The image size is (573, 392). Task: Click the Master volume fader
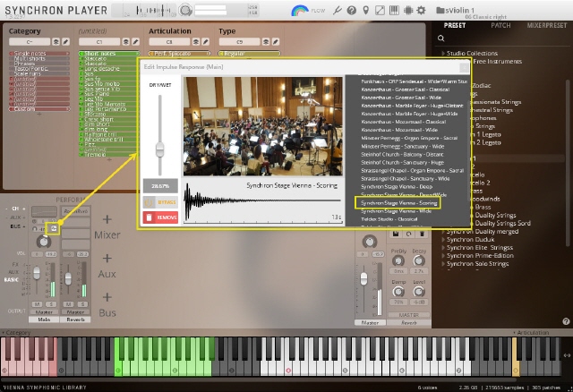[363, 278]
